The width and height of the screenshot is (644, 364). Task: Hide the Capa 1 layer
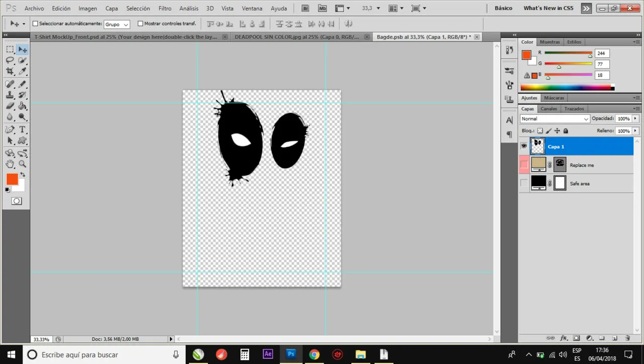[524, 147]
